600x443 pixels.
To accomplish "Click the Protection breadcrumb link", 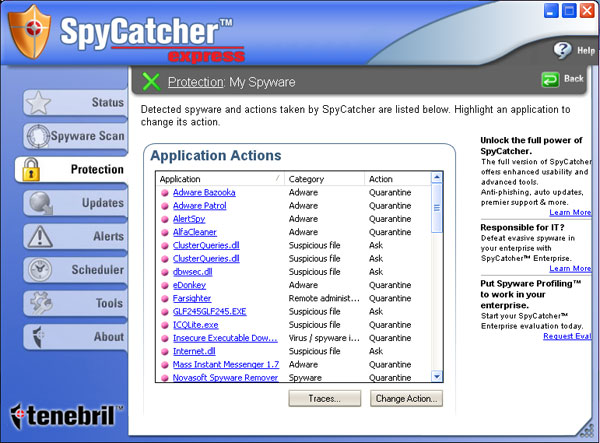I will coord(196,82).
